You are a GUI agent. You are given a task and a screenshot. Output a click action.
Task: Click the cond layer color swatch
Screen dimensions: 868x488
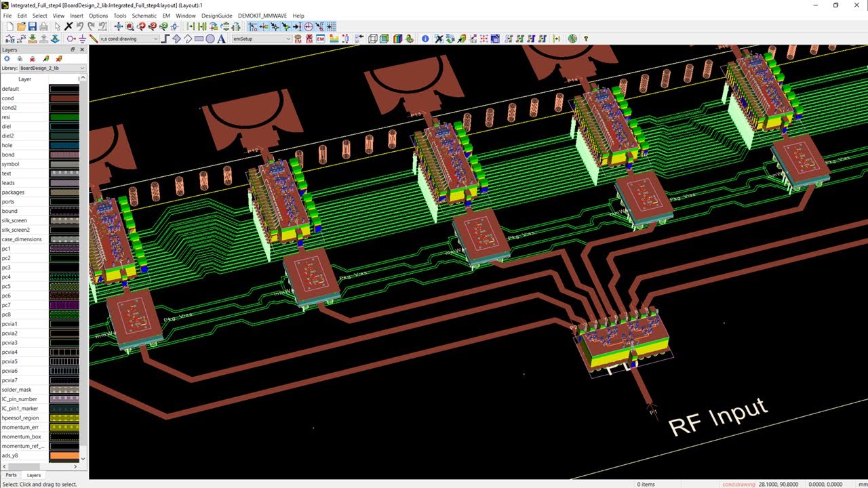coord(64,98)
